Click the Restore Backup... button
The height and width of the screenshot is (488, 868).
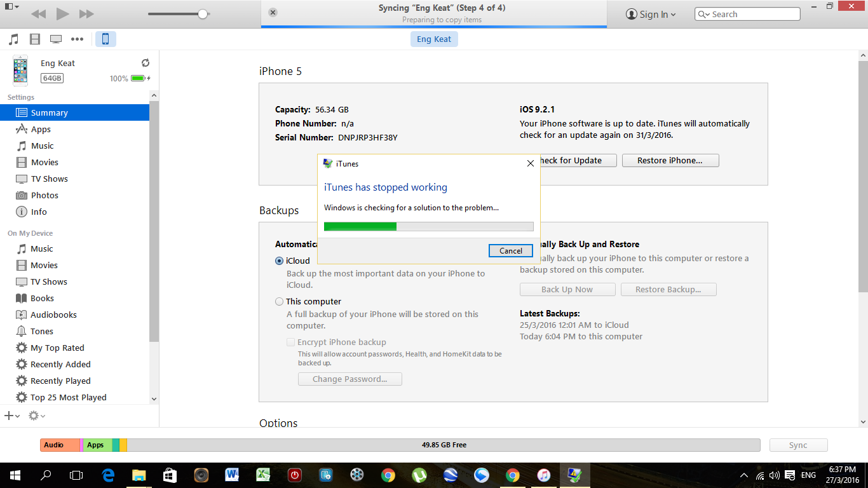tap(668, 289)
